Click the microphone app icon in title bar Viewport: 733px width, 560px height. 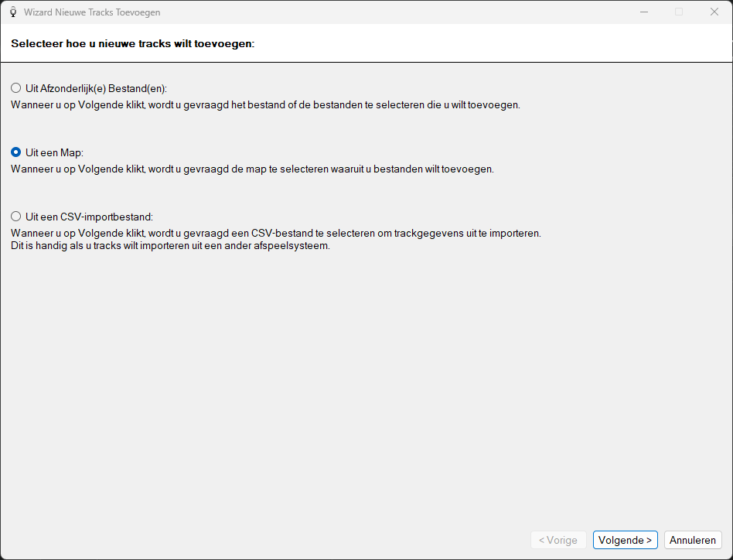click(13, 12)
